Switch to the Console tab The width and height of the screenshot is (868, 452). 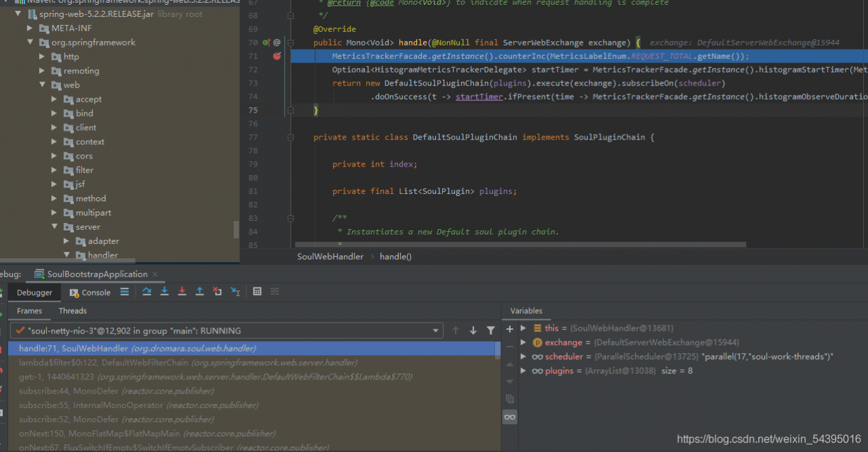coord(90,293)
